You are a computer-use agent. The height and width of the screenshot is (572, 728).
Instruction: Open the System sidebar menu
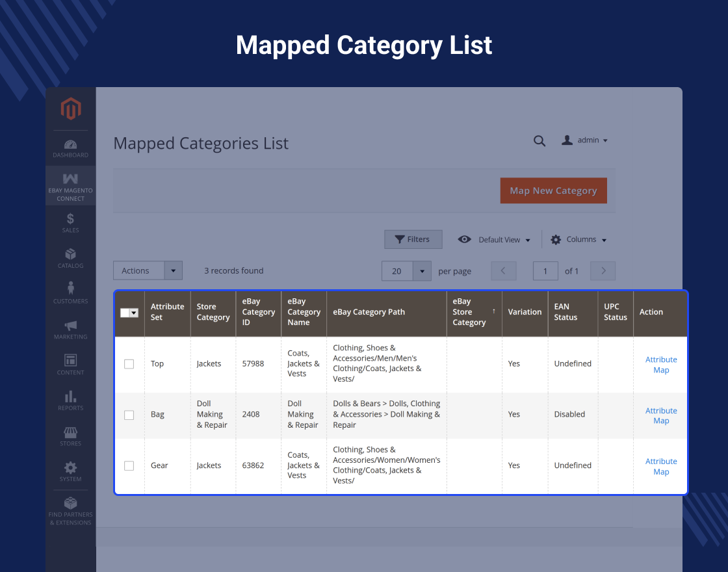[x=71, y=471]
